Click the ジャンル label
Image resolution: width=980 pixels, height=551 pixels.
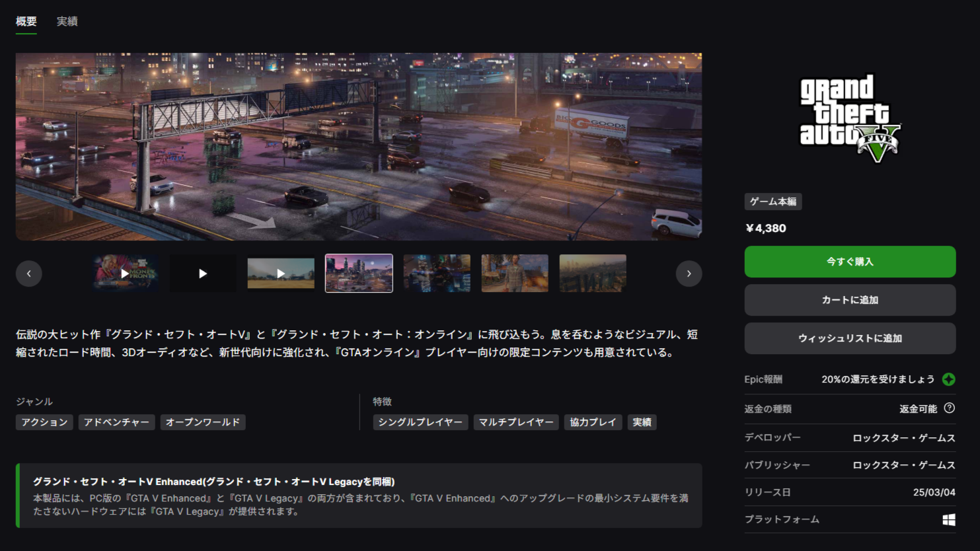(x=34, y=402)
